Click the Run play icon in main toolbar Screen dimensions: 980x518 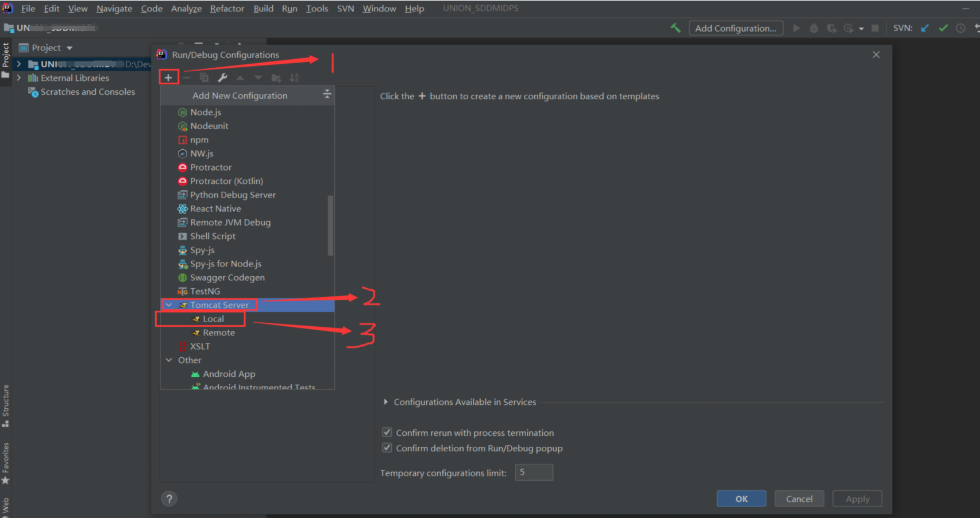pyautogui.click(x=796, y=28)
